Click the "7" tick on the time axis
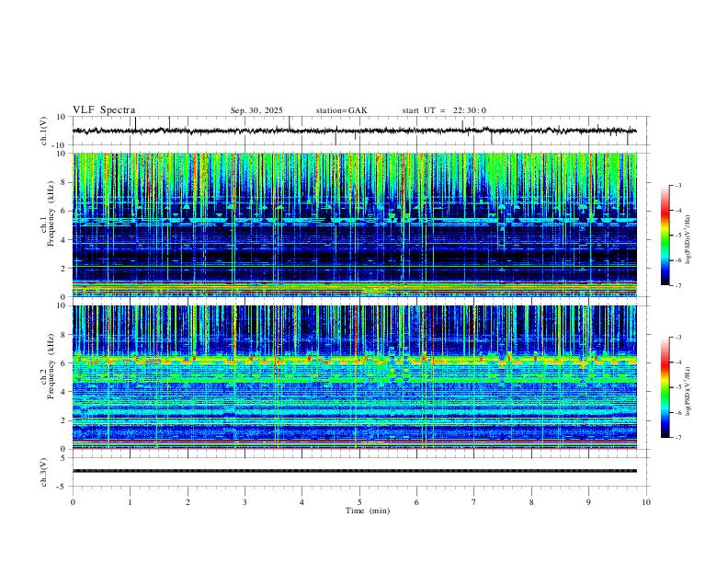 point(474,502)
